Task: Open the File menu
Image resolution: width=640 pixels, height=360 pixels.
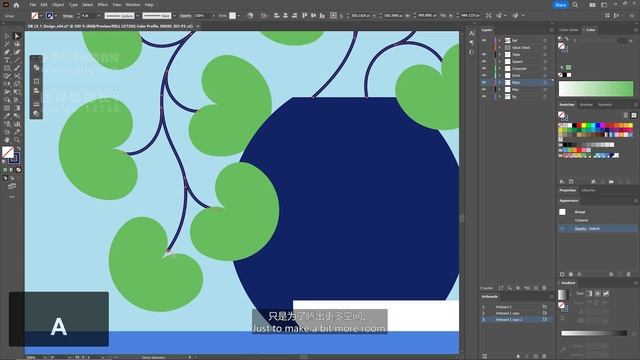Action: pyautogui.click(x=33, y=5)
